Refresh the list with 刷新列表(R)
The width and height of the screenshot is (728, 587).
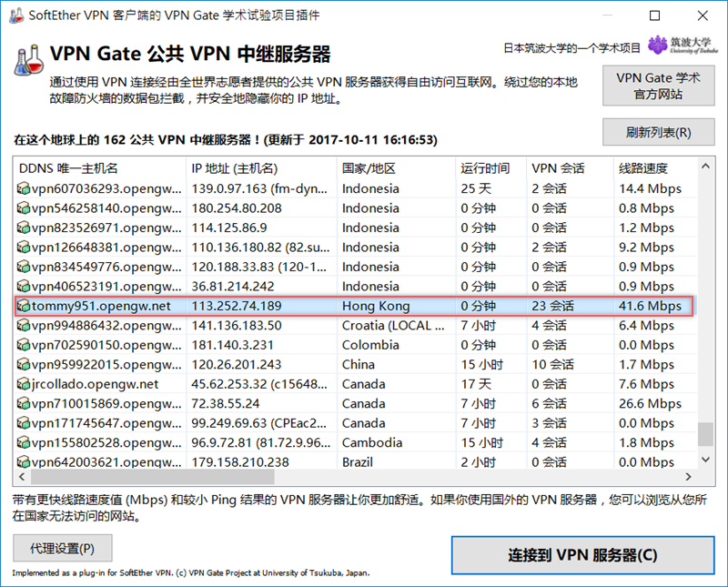[x=658, y=132]
